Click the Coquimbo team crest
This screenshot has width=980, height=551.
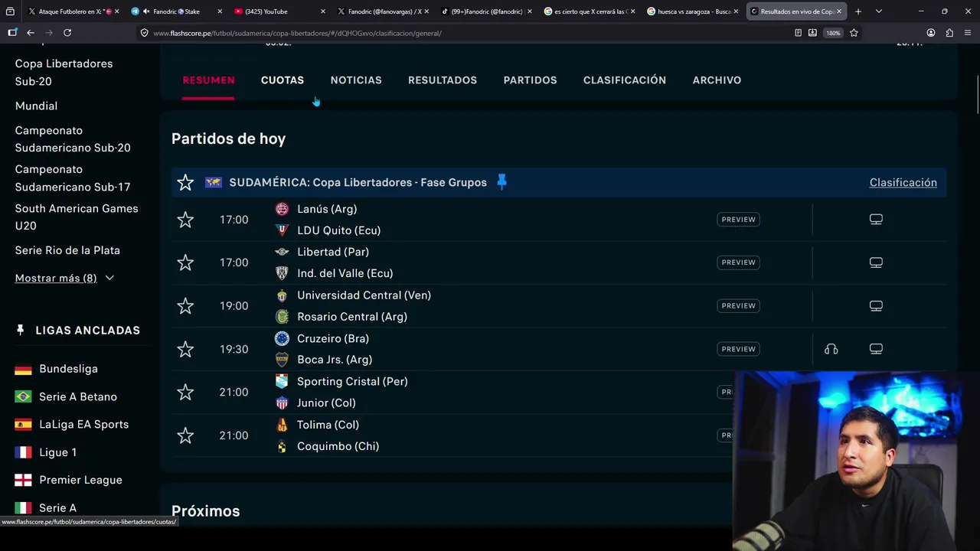pyautogui.click(x=282, y=446)
